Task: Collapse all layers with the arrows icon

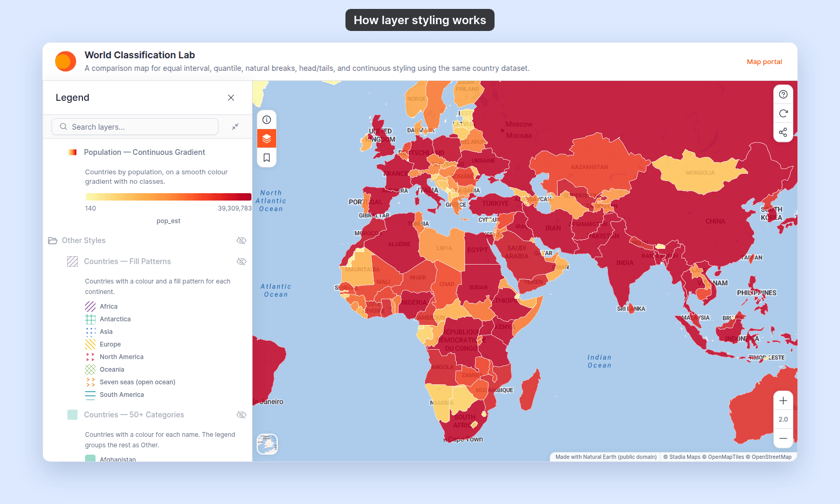Action: [235, 127]
